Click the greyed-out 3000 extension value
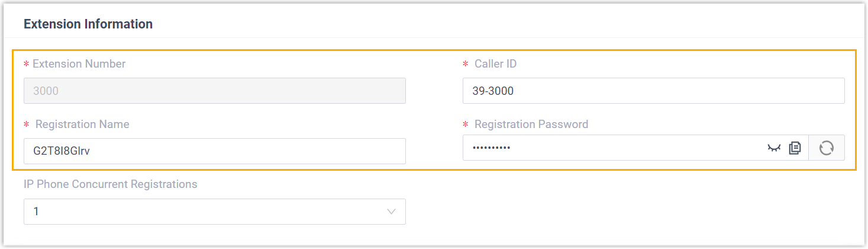This screenshot has width=868, height=249. pyautogui.click(x=46, y=91)
